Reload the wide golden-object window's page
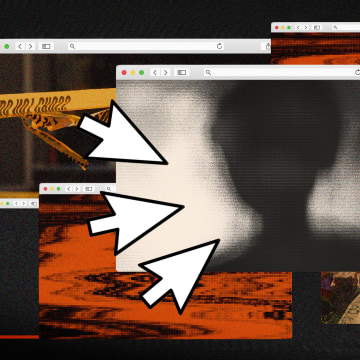This screenshot has height=360, width=360. pos(219,46)
